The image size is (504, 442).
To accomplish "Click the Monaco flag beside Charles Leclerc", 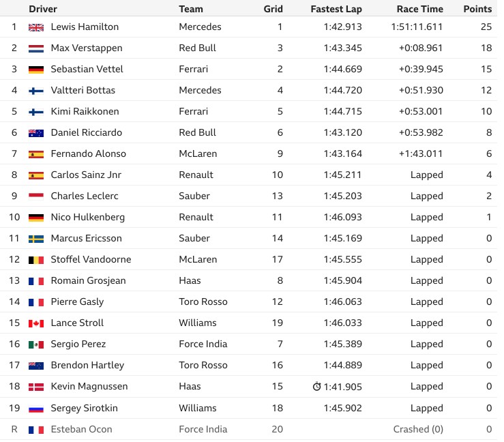I will (36, 196).
